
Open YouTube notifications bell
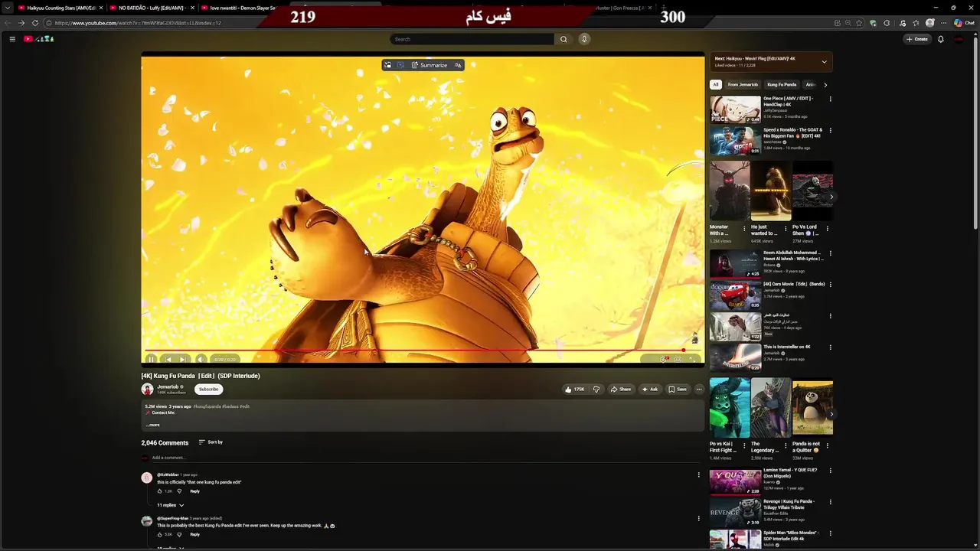pos(941,39)
